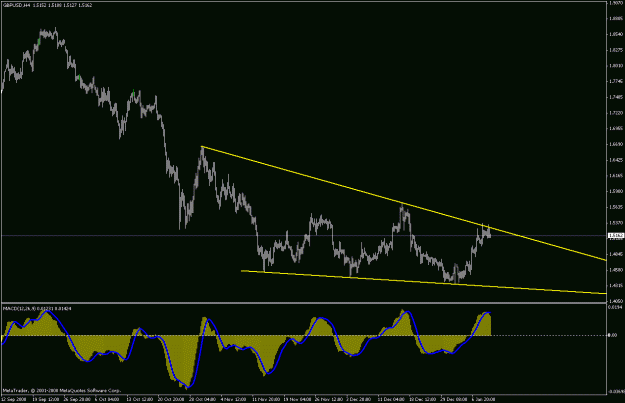Click the MACD(12,26,9) indicator label
This screenshot has height=403, width=625.
(x=37, y=309)
